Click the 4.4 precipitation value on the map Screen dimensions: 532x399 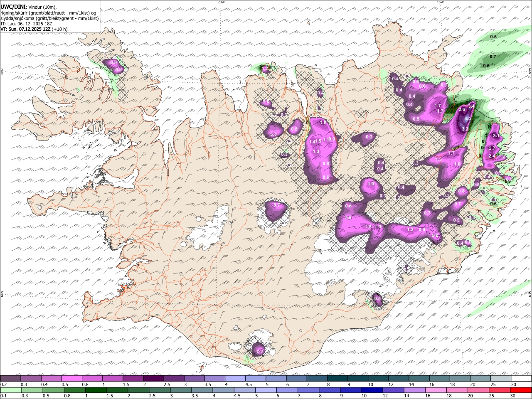[x=468, y=119]
